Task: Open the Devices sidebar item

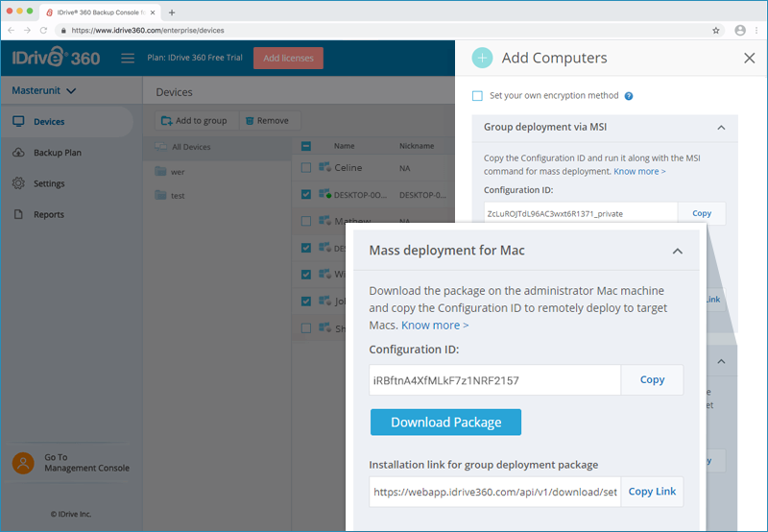Action: [x=66, y=122]
